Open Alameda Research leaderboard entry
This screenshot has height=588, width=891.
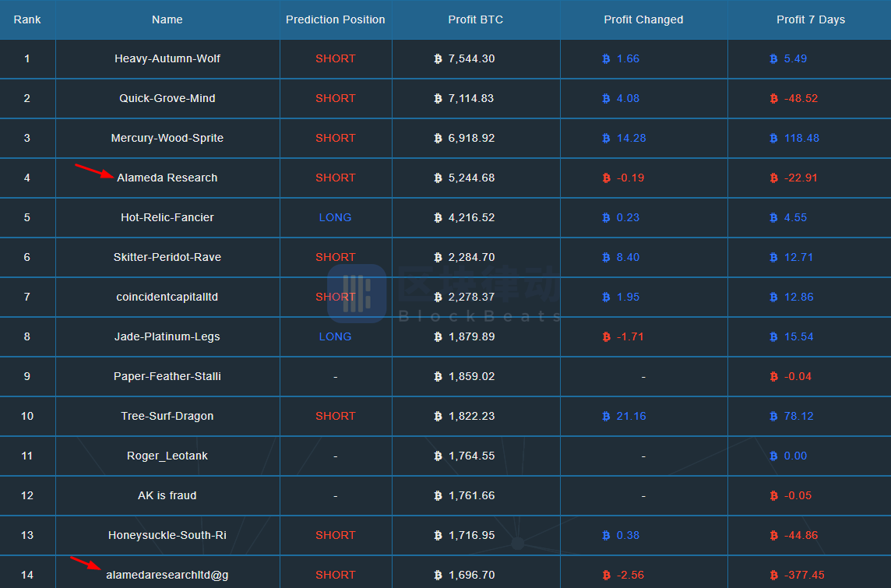[167, 178]
